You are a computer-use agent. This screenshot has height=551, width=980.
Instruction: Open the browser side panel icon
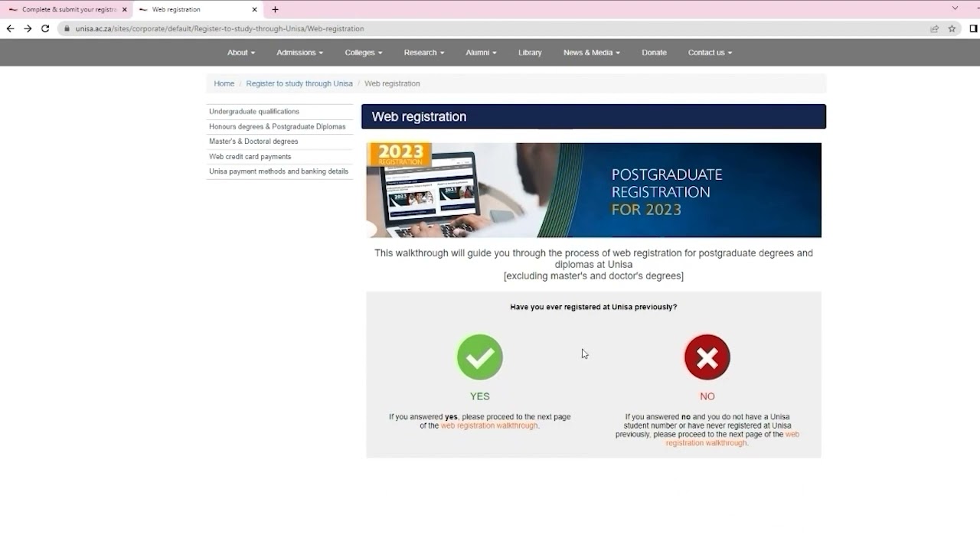point(973,28)
